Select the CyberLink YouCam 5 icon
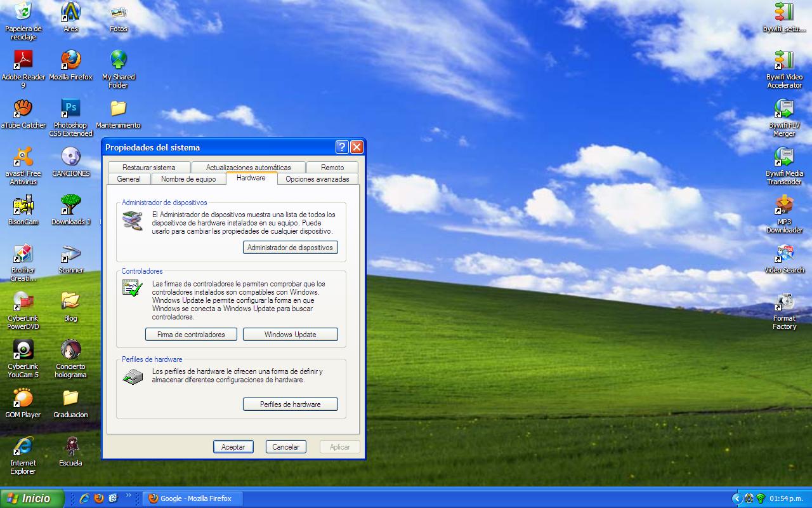This screenshot has height=508, width=812. pyautogui.click(x=23, y=359)
